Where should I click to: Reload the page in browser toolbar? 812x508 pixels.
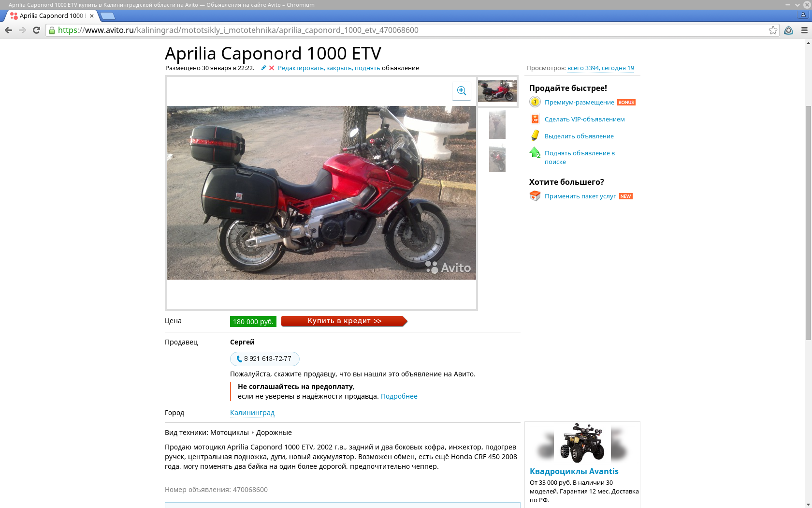coord(36,30)
